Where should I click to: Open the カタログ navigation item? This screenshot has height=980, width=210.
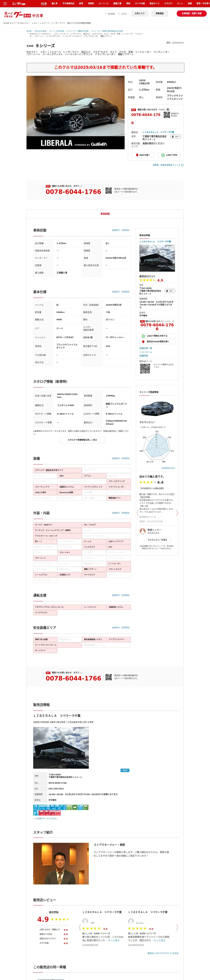168,3
